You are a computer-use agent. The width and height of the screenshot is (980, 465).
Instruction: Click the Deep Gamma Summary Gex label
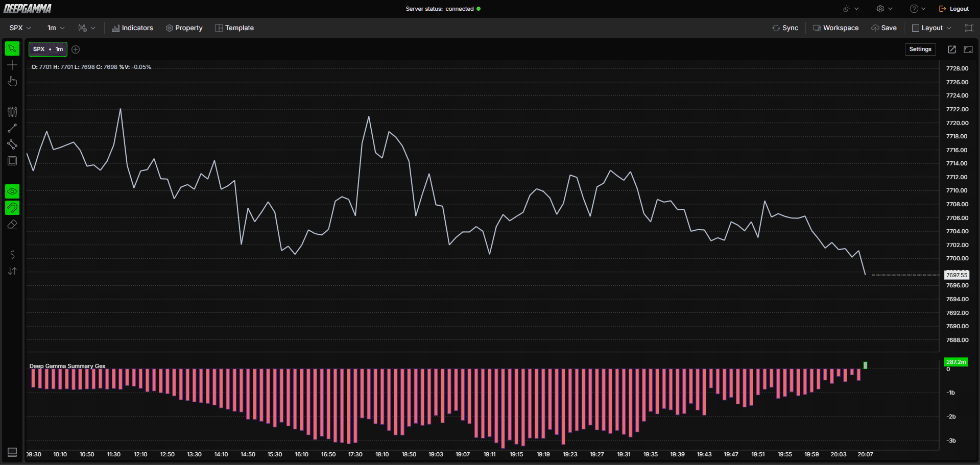(x=67, y=366)
